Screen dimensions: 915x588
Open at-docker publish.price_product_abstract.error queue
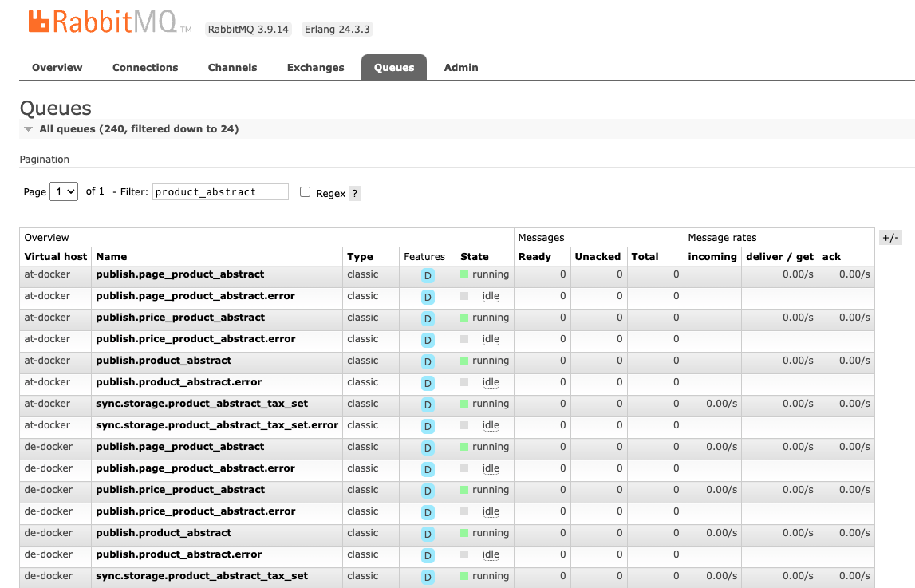pyautogui.click(x=195, y=339)
